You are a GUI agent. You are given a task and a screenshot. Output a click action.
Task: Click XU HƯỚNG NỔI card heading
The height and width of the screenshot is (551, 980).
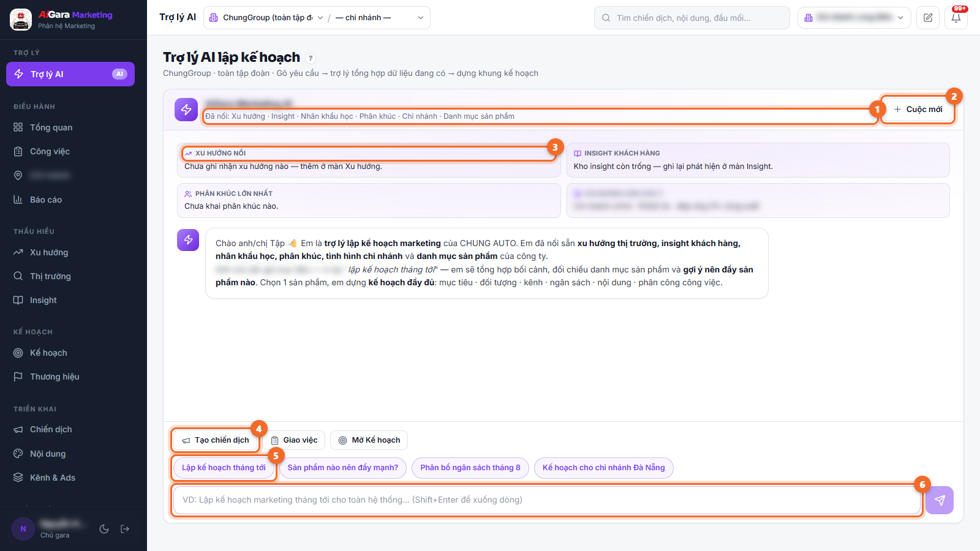pyautogui.click(x=221, y=153)
